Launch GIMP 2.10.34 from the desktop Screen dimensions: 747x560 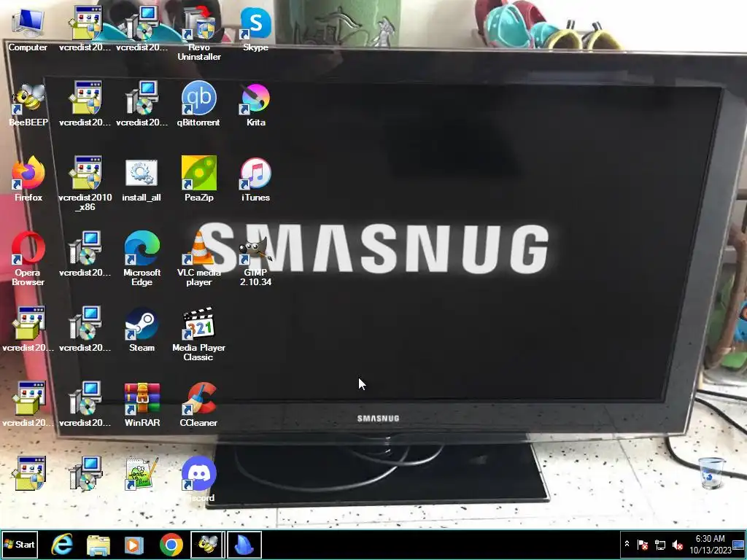[x=256, y=259]
